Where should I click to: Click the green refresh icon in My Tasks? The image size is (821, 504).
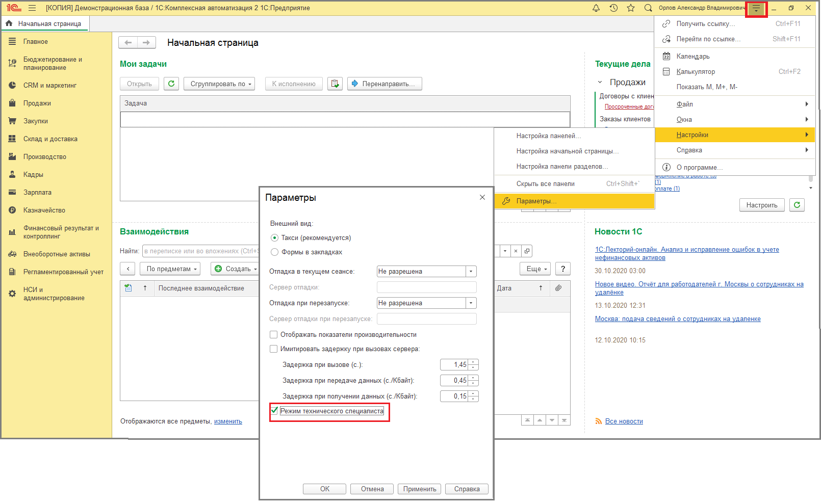[171, 84]
